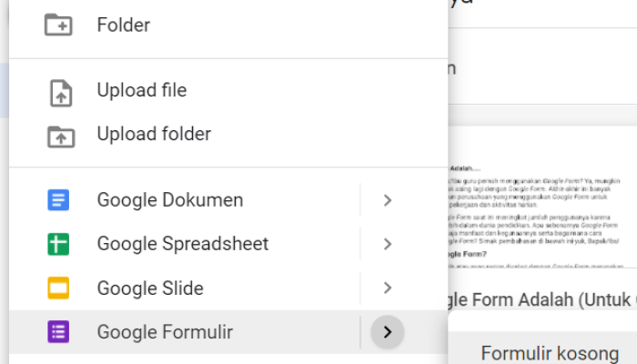Select the Google Dokumen label

pos(169,200)
